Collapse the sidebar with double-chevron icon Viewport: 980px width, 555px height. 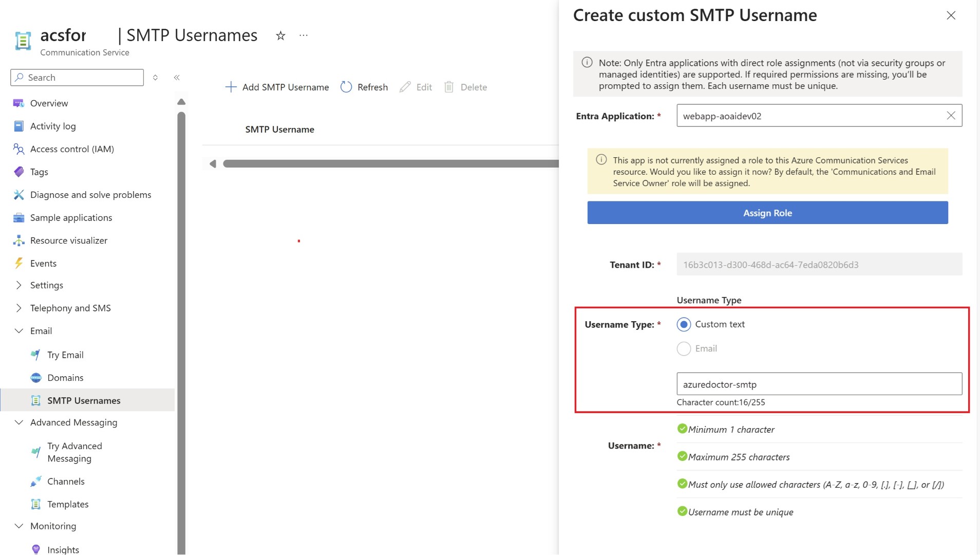tap(177, 78)
